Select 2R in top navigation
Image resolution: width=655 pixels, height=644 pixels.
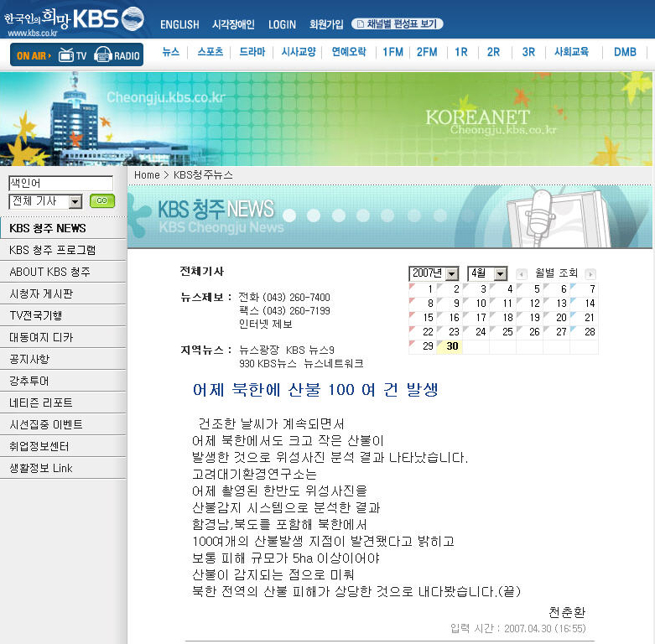click(x=493, y=52)
